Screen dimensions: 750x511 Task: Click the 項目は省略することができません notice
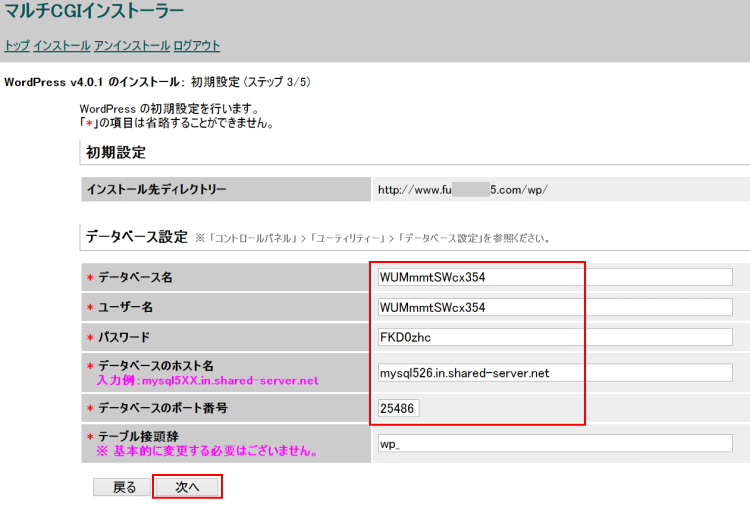(176, 123)
